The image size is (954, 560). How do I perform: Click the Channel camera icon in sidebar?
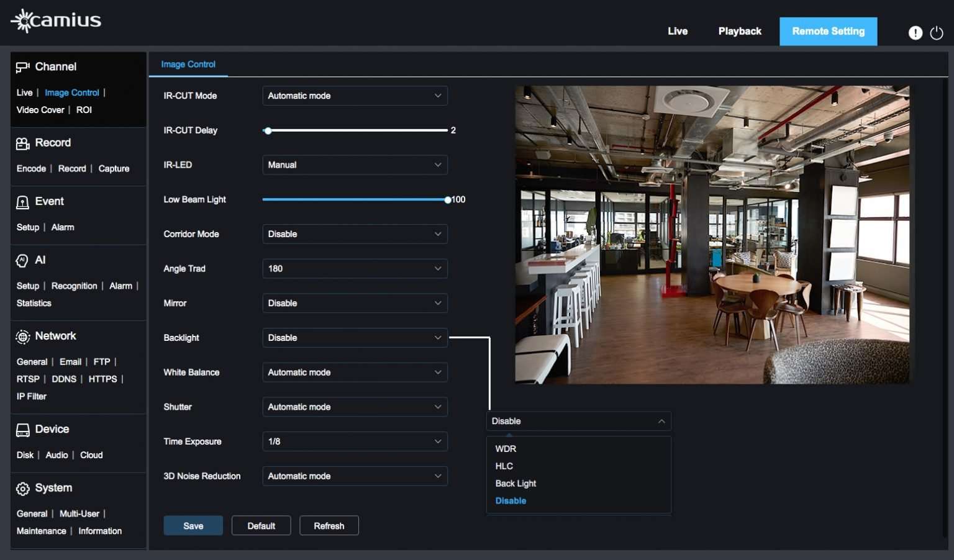23,67
